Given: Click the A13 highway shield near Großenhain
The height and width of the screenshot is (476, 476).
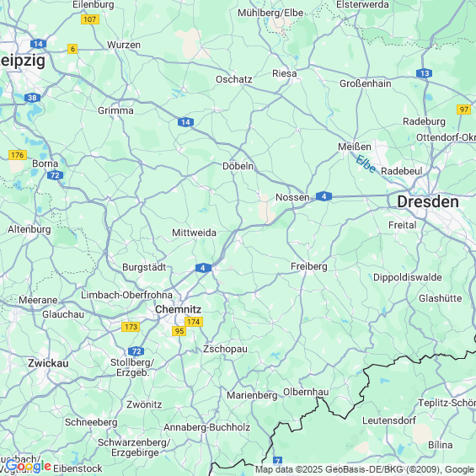Looking at the screenshot, I should [424, 73].
